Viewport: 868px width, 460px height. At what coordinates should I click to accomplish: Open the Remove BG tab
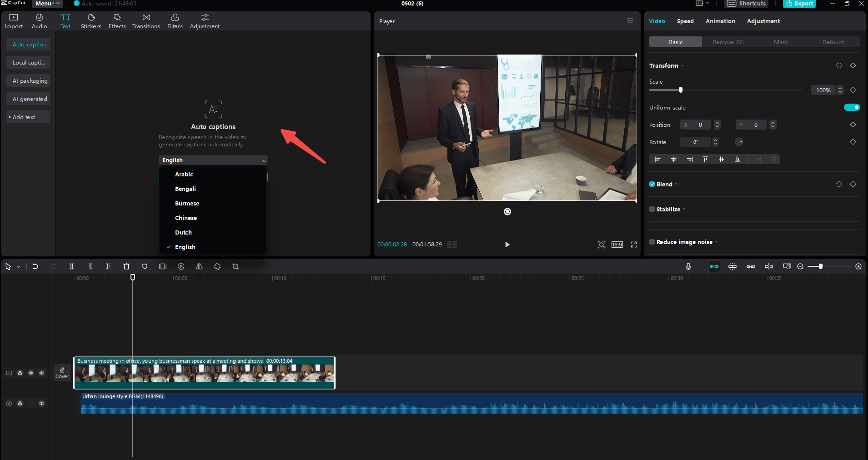(x=728, y=42)
